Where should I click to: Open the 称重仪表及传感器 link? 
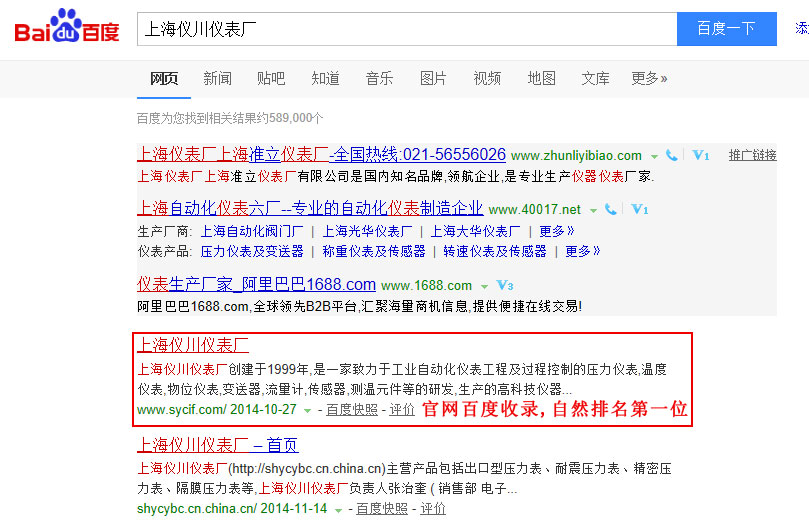pos(374,251)
